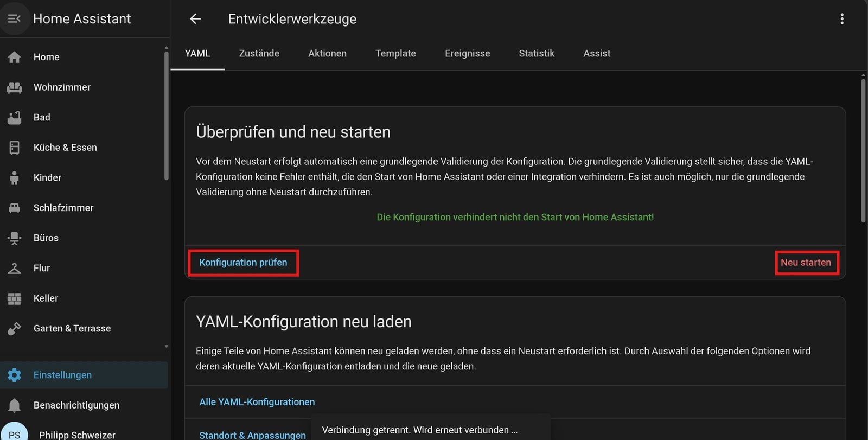The height and width of the screenshot is (440, 868).
Task: Click the Überprüfen und neu starten heading
Action: pyautogui.click(x=293, y=132)
